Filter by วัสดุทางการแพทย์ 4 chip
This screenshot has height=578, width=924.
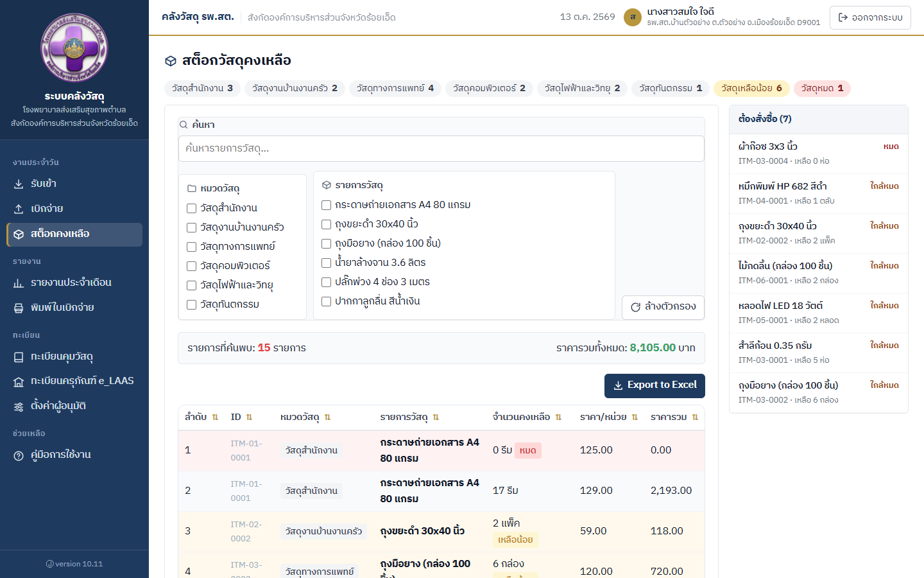pos(395,89)
